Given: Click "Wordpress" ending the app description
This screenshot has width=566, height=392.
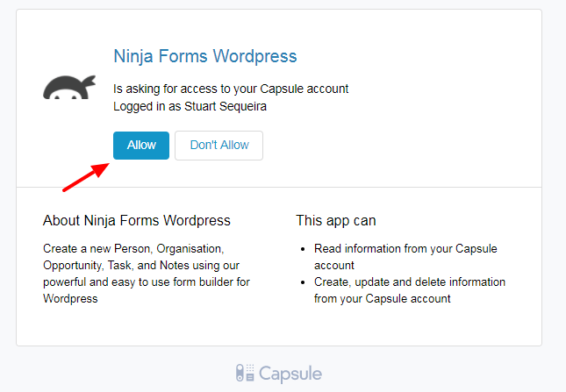Looking at the screenshot, I should click(70, 299).
